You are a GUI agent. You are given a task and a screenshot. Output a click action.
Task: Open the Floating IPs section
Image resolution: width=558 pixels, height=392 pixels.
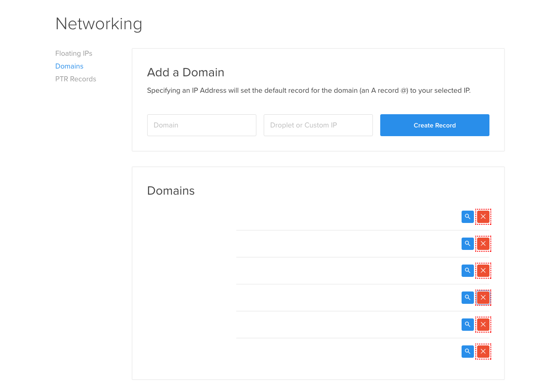[74, 53]
